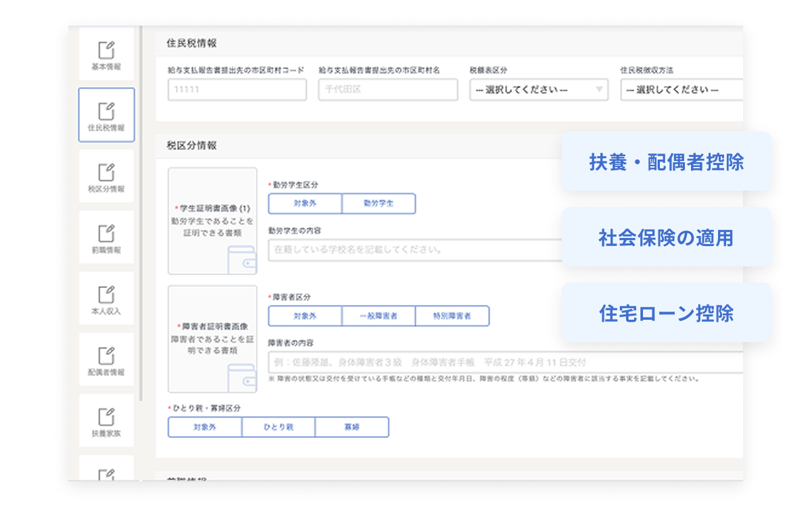The width and height of the screenshot is (812, 507).
Task: Open the 税額表区分 dropdown
Action: 539,90
